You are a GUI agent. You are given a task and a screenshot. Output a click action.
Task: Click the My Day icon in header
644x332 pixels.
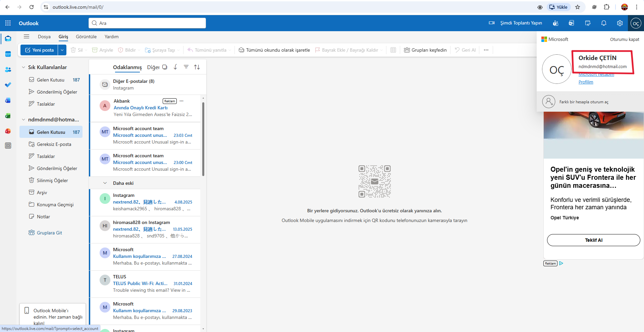click(588, 23)
